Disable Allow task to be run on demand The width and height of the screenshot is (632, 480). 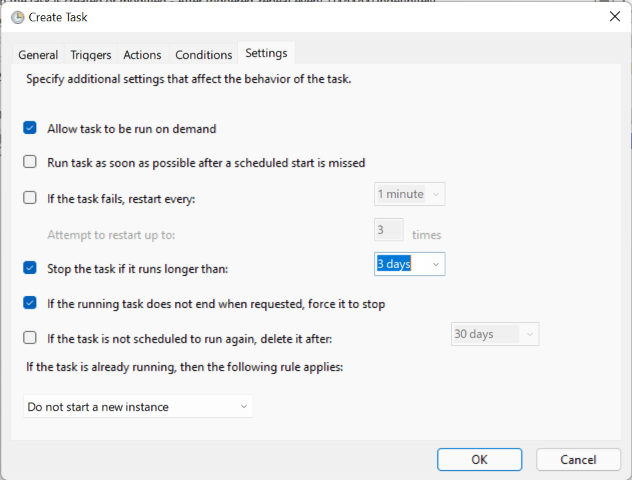[30, 129]
